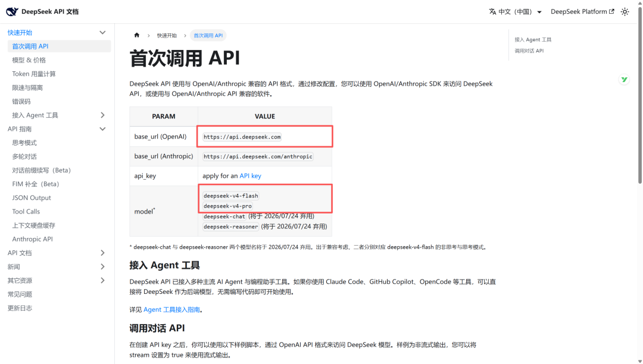Open the 中文（中国）language dropdown
This screenshot has height=364, width=643.
coord(516,12)
